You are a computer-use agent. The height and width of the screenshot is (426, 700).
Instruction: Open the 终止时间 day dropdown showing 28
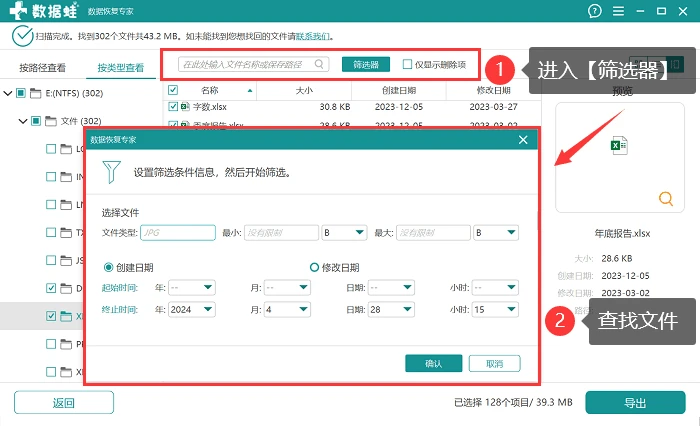(x=391, y=309)
